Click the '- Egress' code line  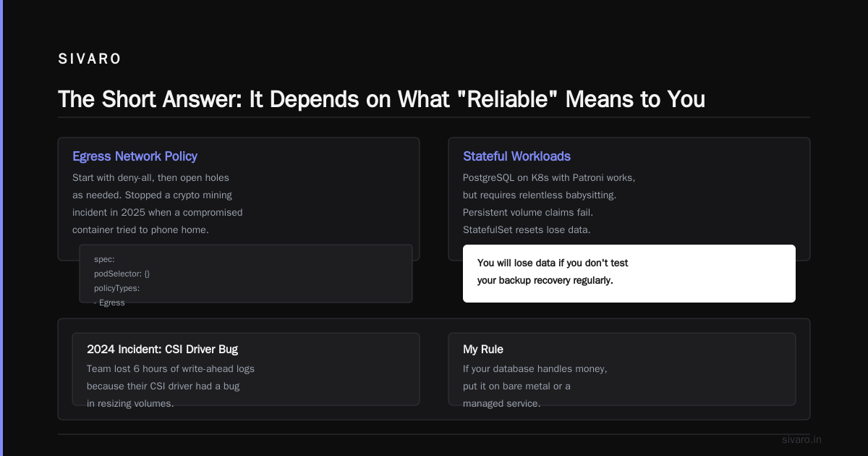click(x=109, y=303)
